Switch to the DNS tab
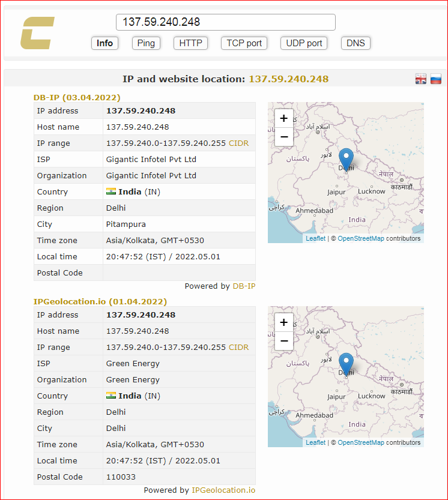Image resolution: width=448 pixels, height=500 pixels. pos(356,43)
